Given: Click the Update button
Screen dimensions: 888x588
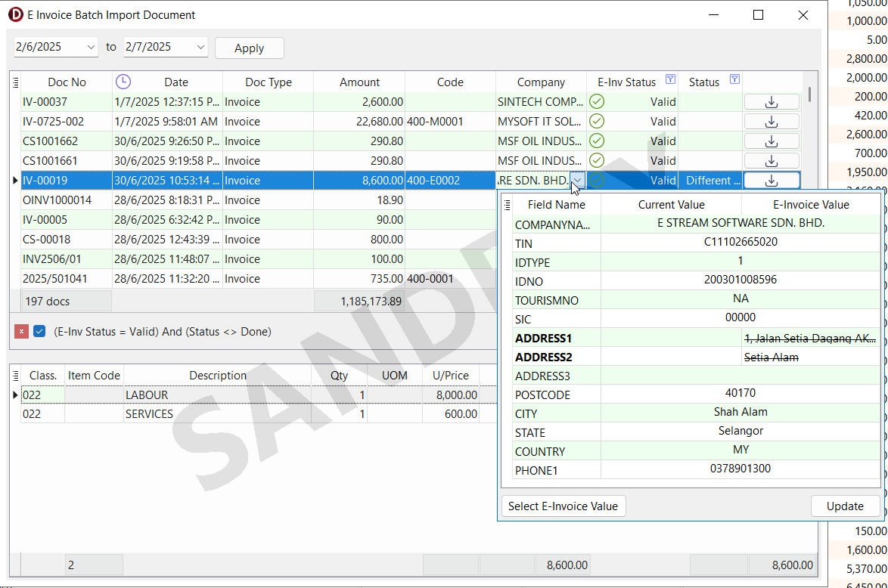Looking at the screenshot, I should (x=845, y=506).
